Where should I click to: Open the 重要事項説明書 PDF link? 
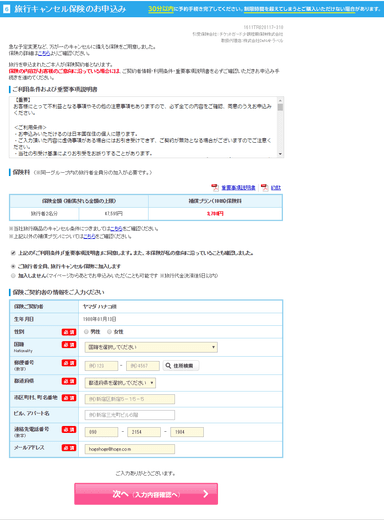(238, 188)
